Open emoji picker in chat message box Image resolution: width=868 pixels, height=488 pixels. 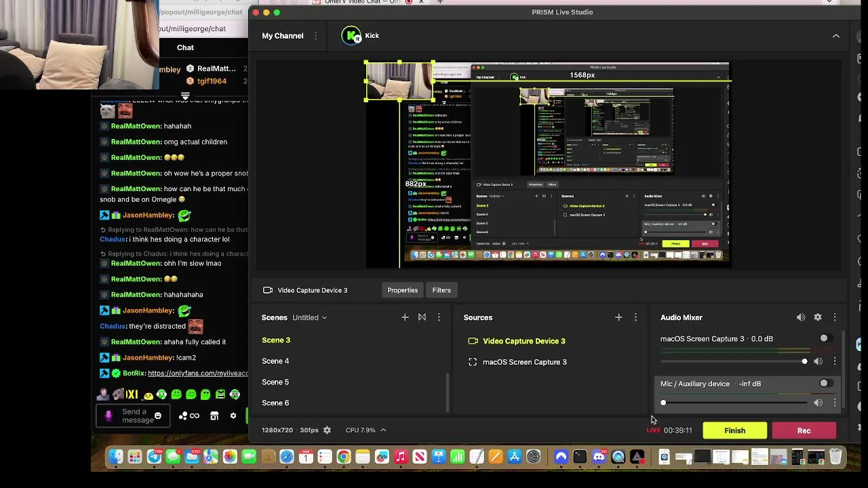(158, 415)
